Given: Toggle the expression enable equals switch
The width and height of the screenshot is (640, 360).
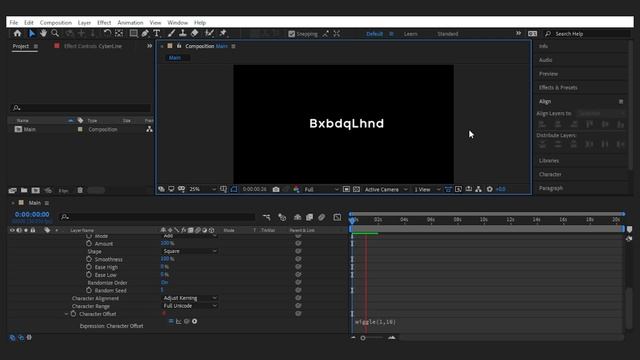Looking at the screenshot, I should (171, 322).
